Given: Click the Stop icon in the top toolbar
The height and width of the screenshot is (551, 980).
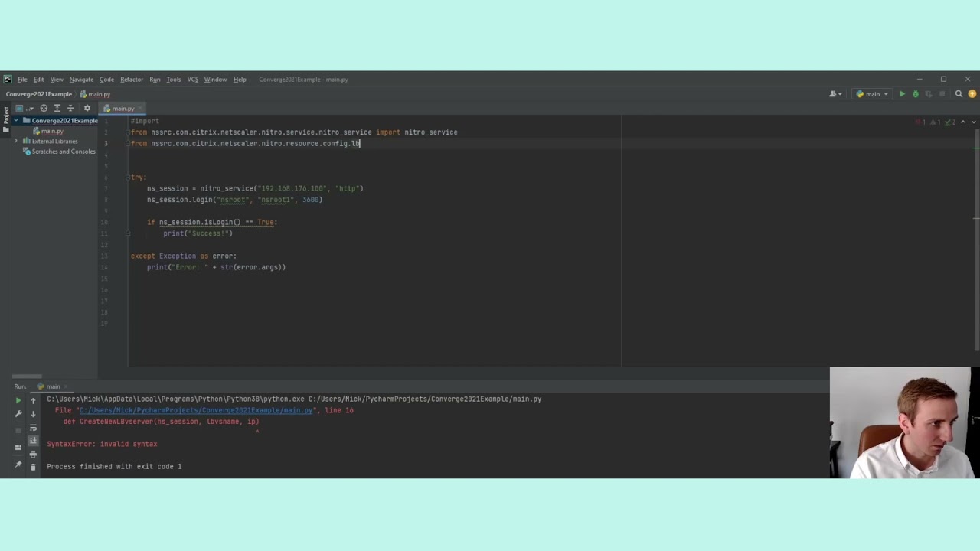Looking at the screenshot, I should [x=941, y=94].
